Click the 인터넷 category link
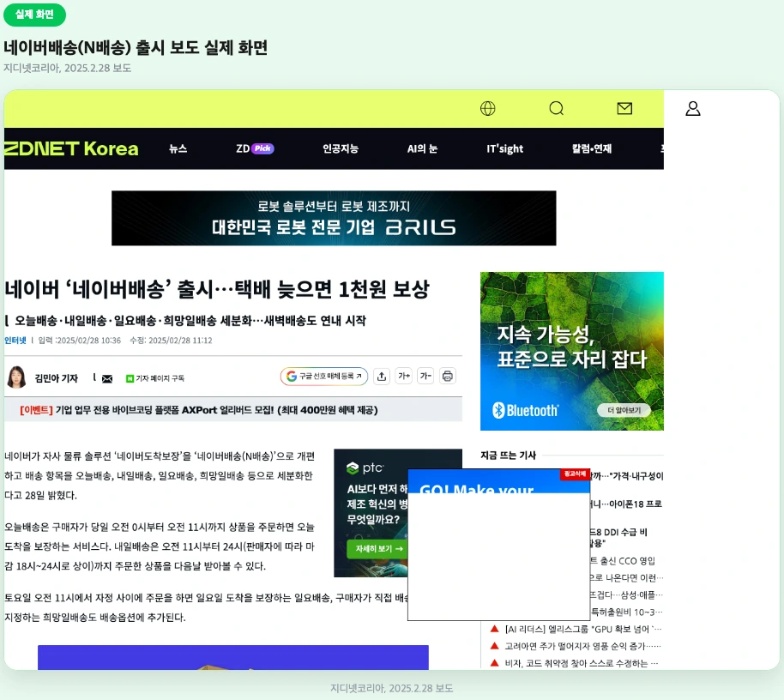This screenshot has height=700, width=784. click(15, 341)
